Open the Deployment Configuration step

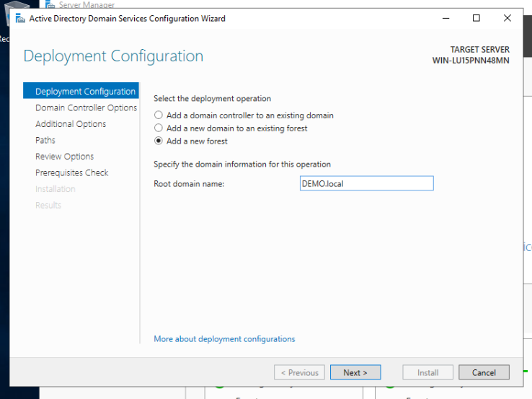[85, 92]
